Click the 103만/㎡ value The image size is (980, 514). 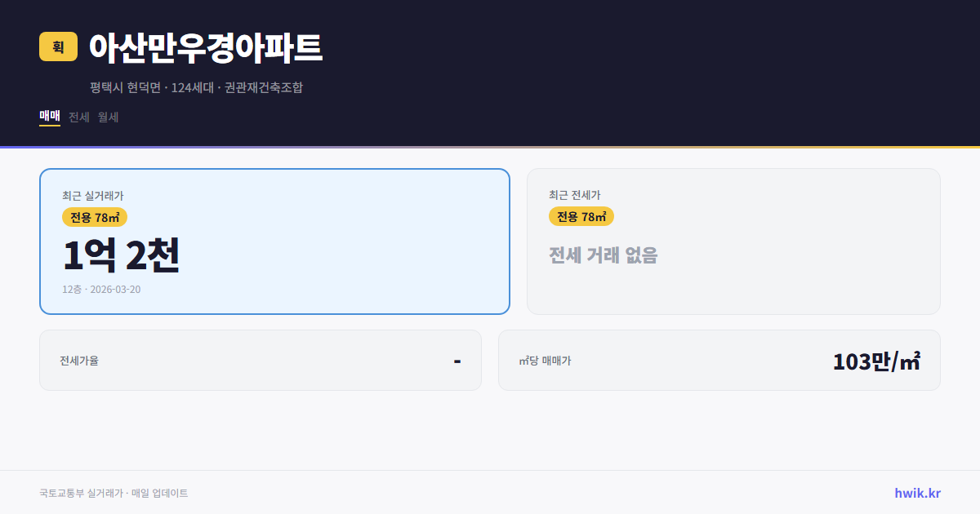[x=876, y=360]
